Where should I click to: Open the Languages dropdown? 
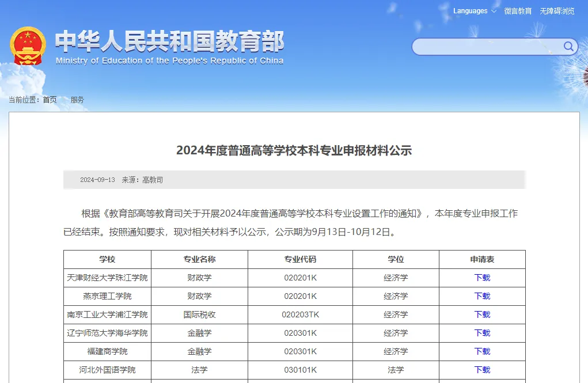(475, 11)
